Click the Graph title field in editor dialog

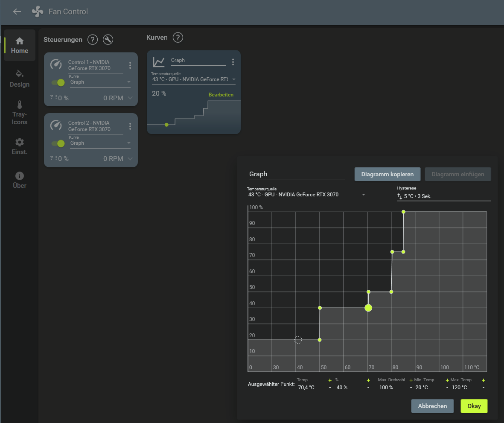pyautogui.click(x=297, y=174)
